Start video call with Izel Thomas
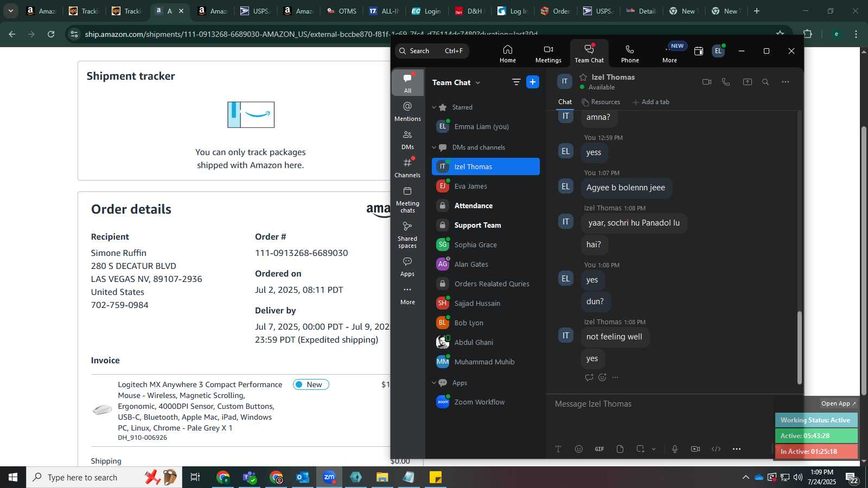The width and height of the screenshot is (868, 488). (x=706, y=82)
